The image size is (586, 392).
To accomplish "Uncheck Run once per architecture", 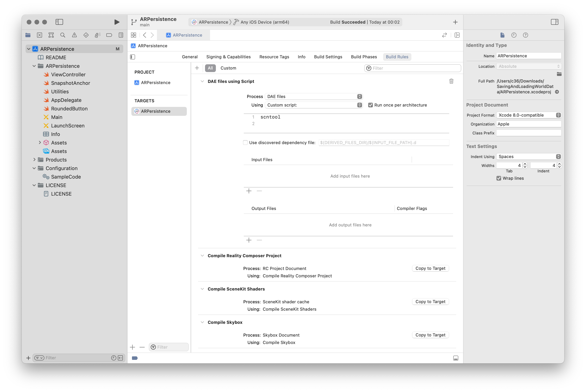I will 370,105.
